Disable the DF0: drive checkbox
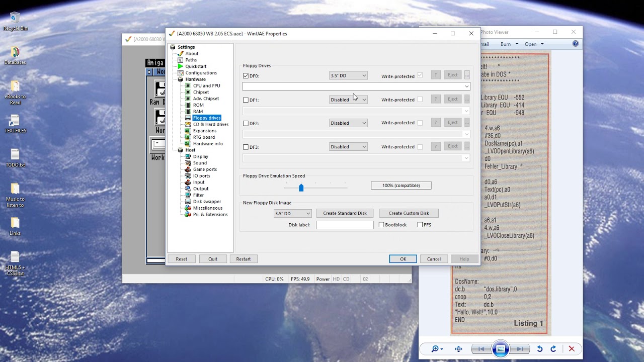Image resolution: width=644 pixels, height=362 pixels. click(246, 76)
